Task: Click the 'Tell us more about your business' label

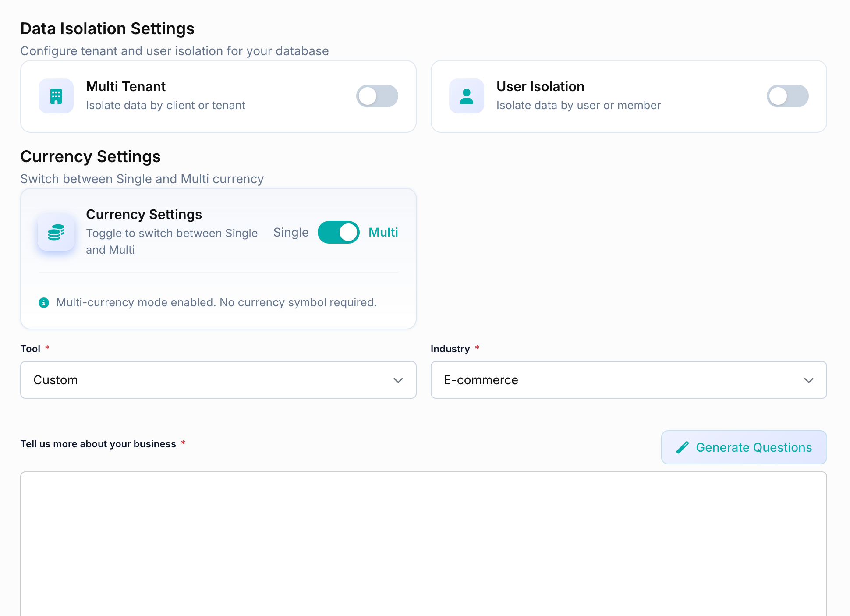Action: tap(98, 444)
